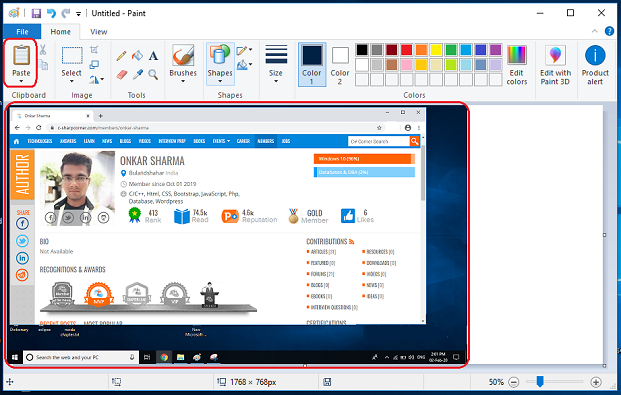Viewport: 621px width, 395px height.
Task: Switch to the Home tab
Action: (60, 32)
